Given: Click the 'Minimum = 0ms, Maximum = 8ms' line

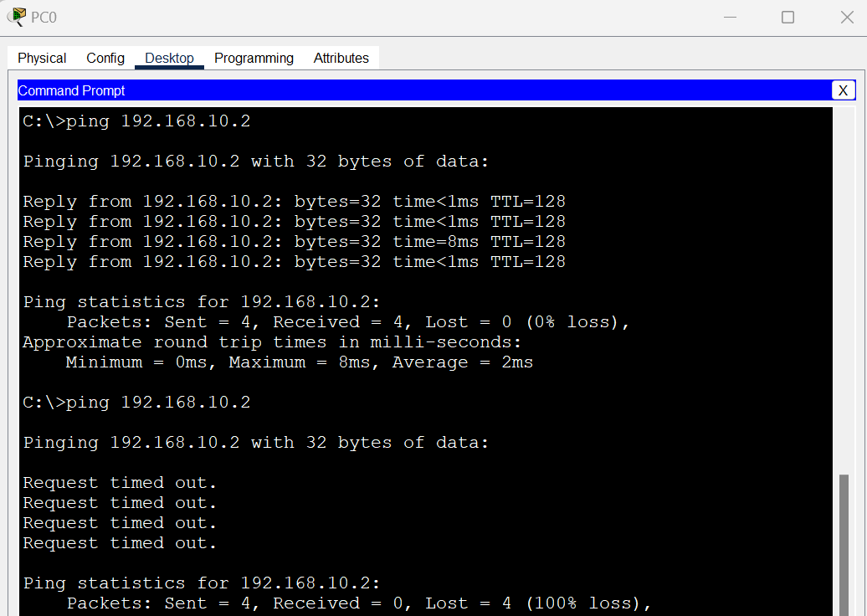Looking at the screenshot, I should [299, 362].
